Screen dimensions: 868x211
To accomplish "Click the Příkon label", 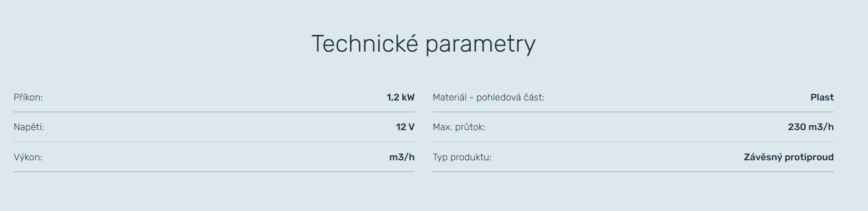I will click(28, 98).
